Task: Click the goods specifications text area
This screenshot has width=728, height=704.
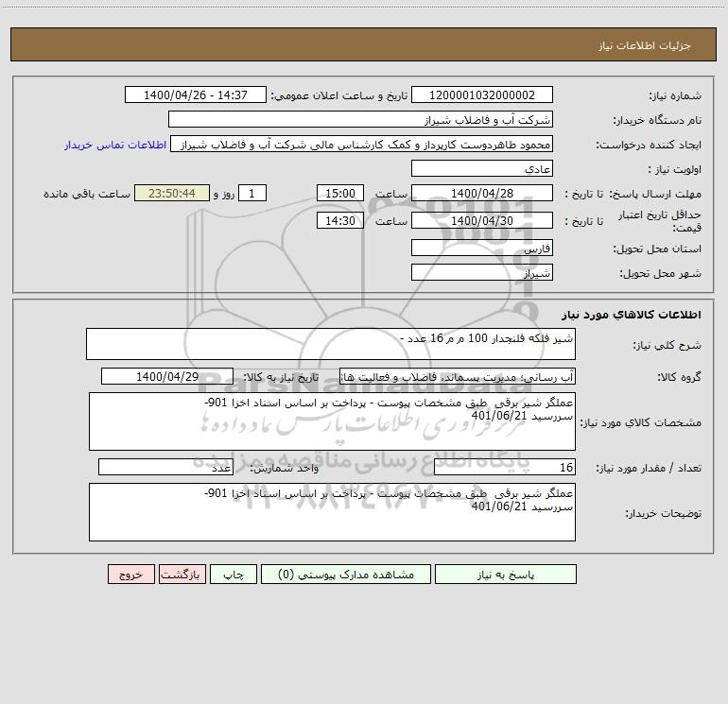Action: tap(332, 421)
